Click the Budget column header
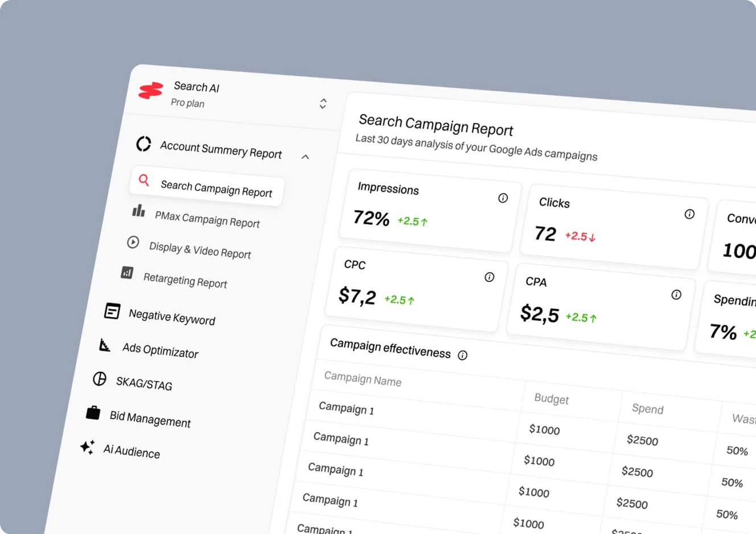Viewport: 756px width, 534px height. click(x=551, y=399)
